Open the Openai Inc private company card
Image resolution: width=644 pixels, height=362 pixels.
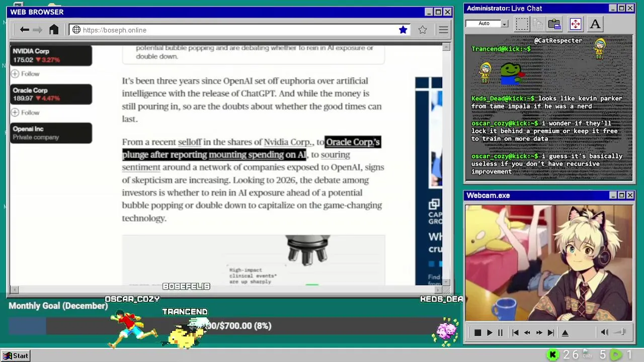click(x=51, y=133)
